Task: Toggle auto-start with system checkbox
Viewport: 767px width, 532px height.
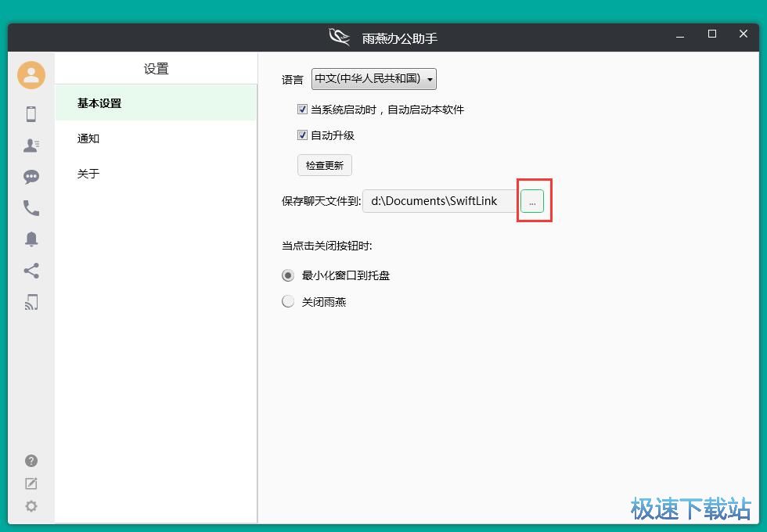Action: tap(302, 109)
